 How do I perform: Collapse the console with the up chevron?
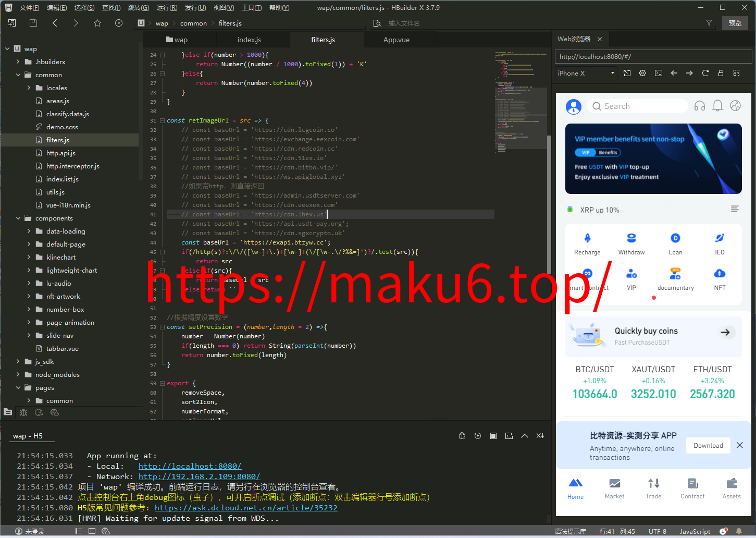point(525,436)
